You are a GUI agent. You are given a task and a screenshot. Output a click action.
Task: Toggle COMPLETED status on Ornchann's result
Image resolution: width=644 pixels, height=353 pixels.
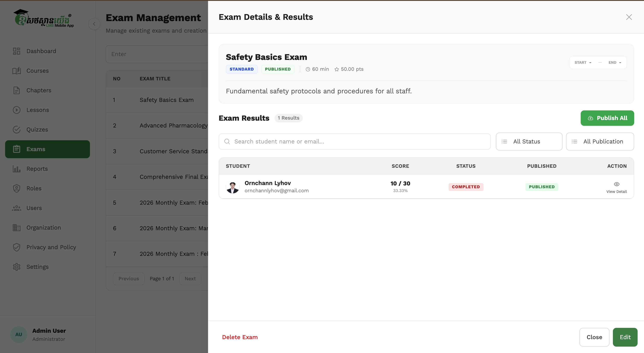click(x=466, y=187)
